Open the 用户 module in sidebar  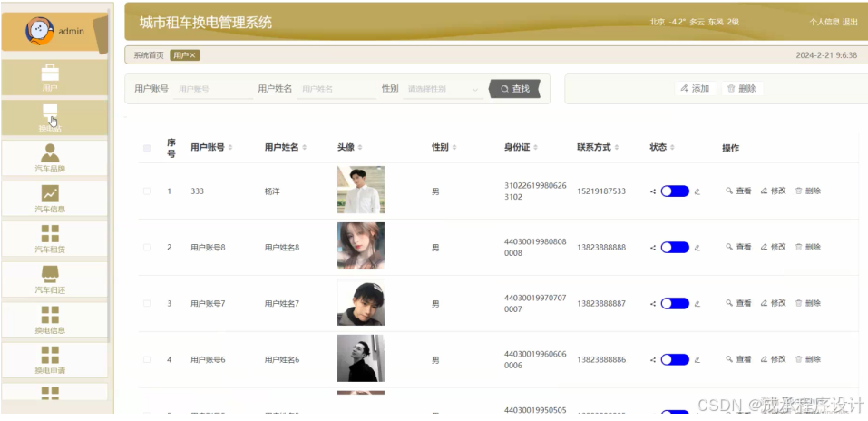tap(54, 77)
